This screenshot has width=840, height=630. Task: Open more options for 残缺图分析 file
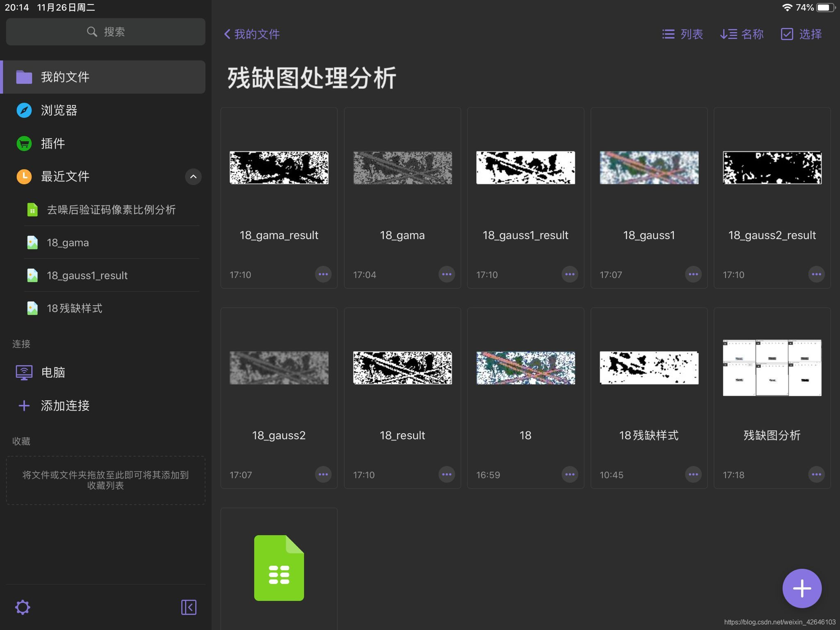tap(816, 475)
